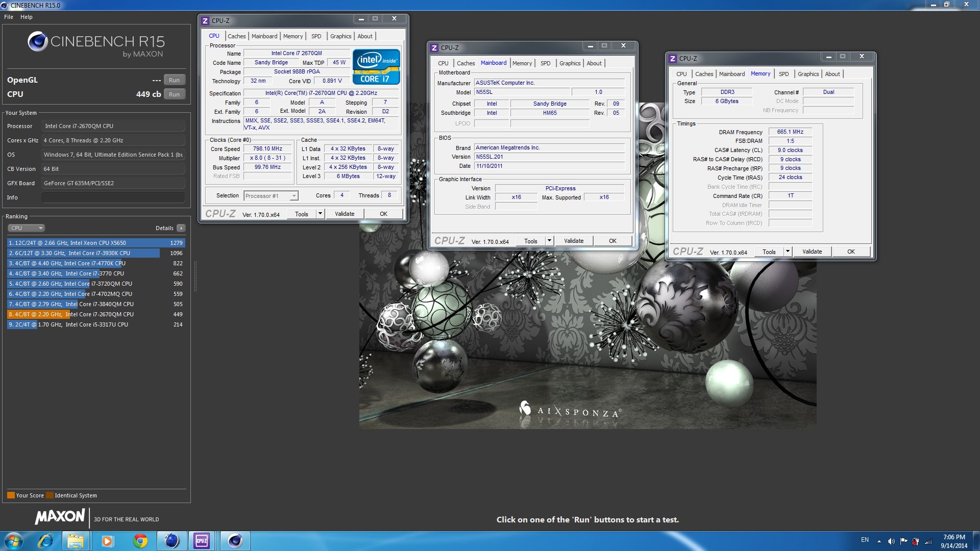Open Windows Media Player taskbar icon

[x=107, y=541]
